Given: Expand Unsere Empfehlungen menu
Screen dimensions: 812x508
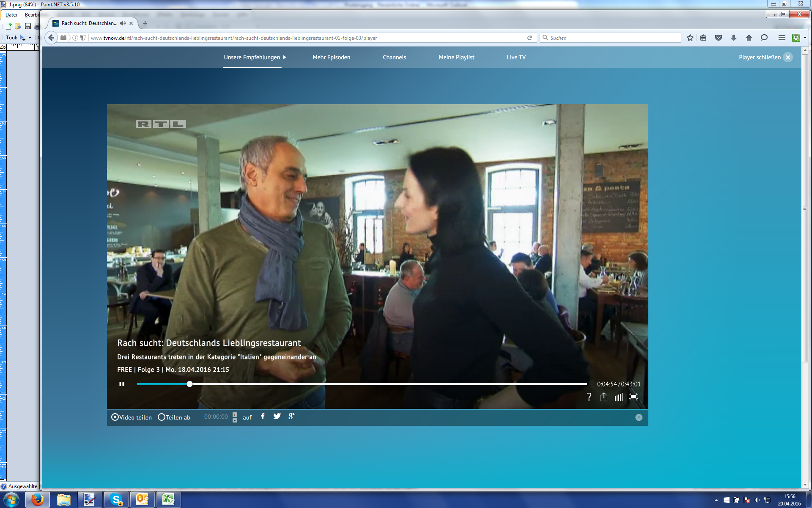Looking at the screenshot, I should (255, 58).
